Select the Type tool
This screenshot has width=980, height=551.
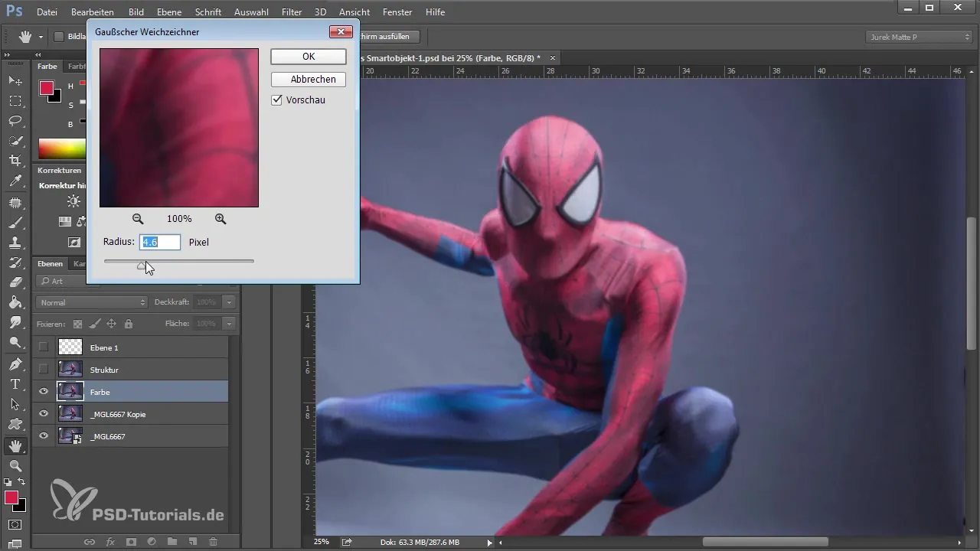pos(15,383)
